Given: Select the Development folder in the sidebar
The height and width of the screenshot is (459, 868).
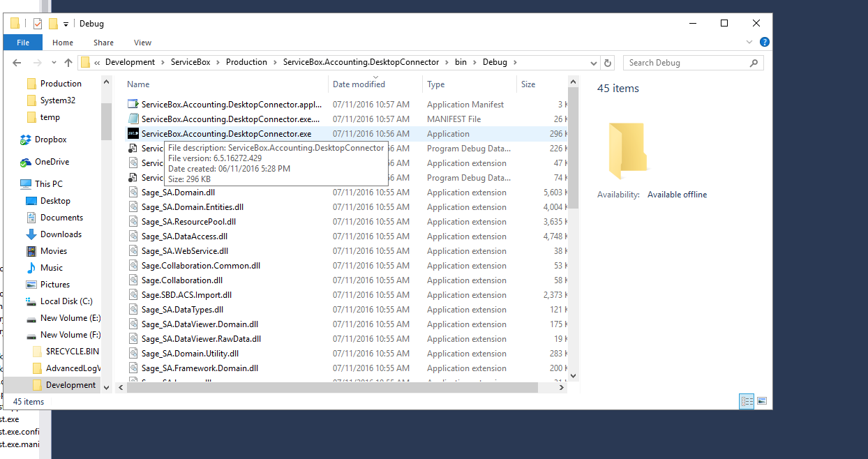Looking at the screenshot, I should [70, 385].
